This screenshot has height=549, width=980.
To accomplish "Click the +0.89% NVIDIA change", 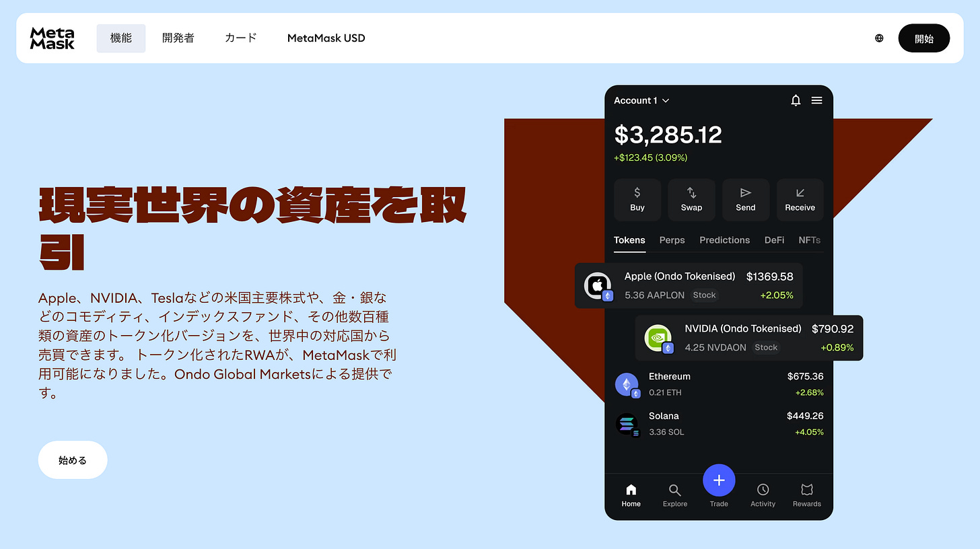I will (837, 348).
